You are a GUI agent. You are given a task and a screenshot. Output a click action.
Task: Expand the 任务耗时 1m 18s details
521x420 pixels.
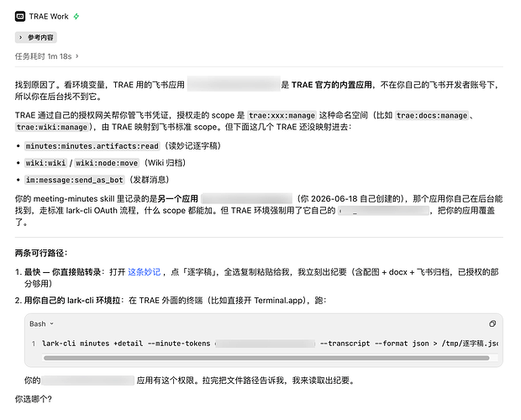pos(46,56)
